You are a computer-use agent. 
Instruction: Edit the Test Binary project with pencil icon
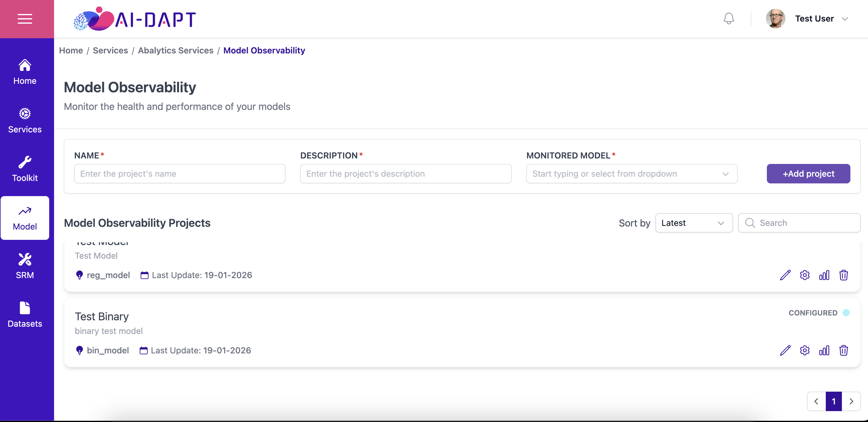tap(785, 350)
